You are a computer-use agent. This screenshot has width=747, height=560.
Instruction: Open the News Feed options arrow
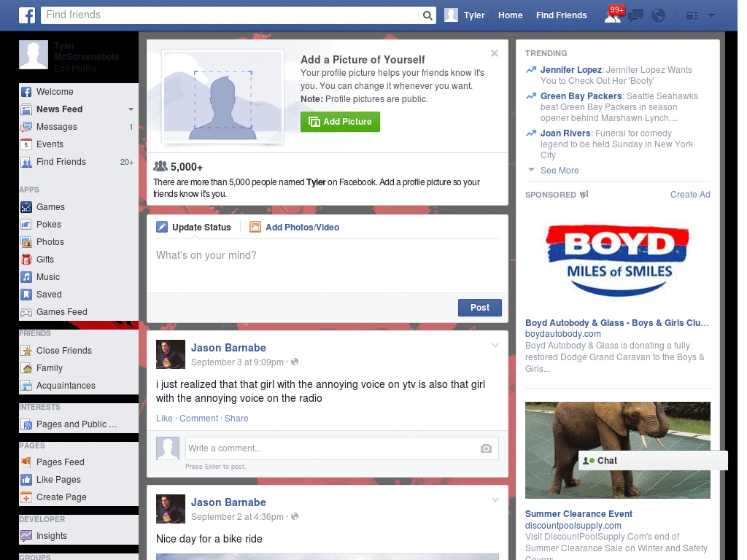pos(131,109)
